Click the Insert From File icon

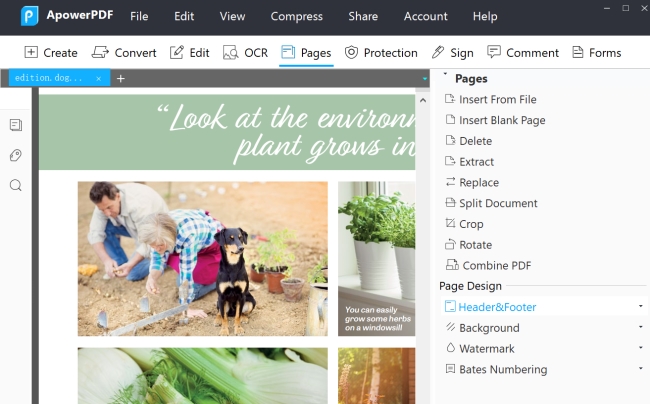point(450,99)
